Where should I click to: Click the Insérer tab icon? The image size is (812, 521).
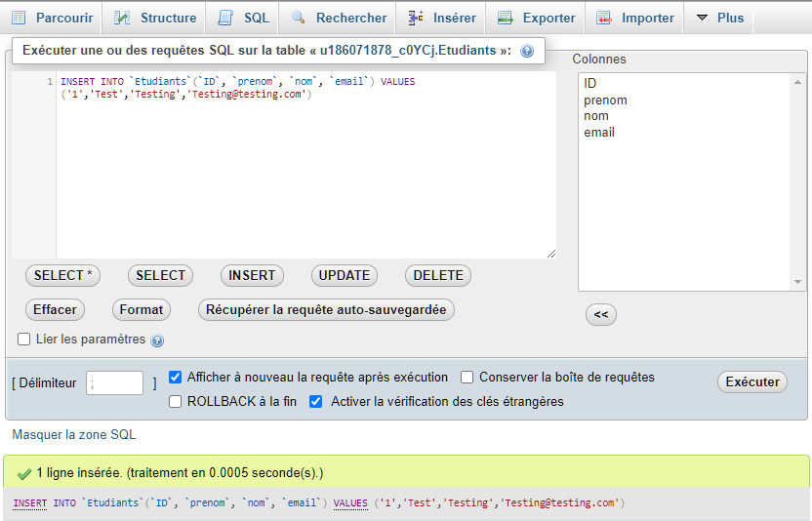point(416,18)
